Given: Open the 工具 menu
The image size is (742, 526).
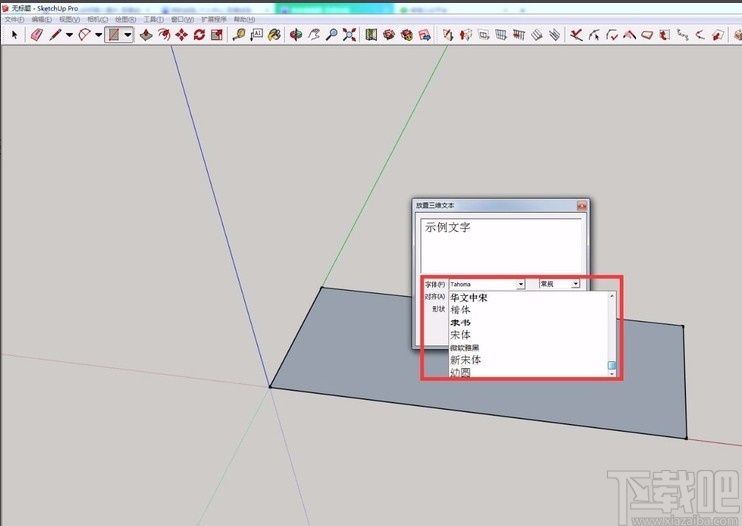Looking at the screenshot, I should tap(154, 19).
